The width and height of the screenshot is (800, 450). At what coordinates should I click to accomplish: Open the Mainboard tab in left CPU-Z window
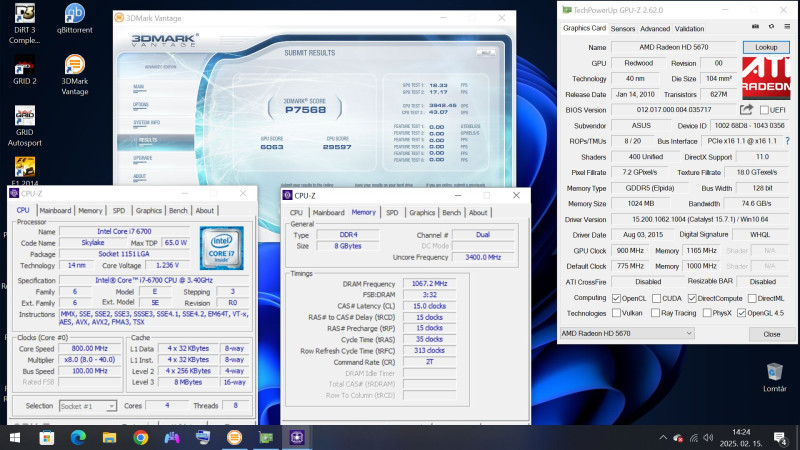[55, 210]
